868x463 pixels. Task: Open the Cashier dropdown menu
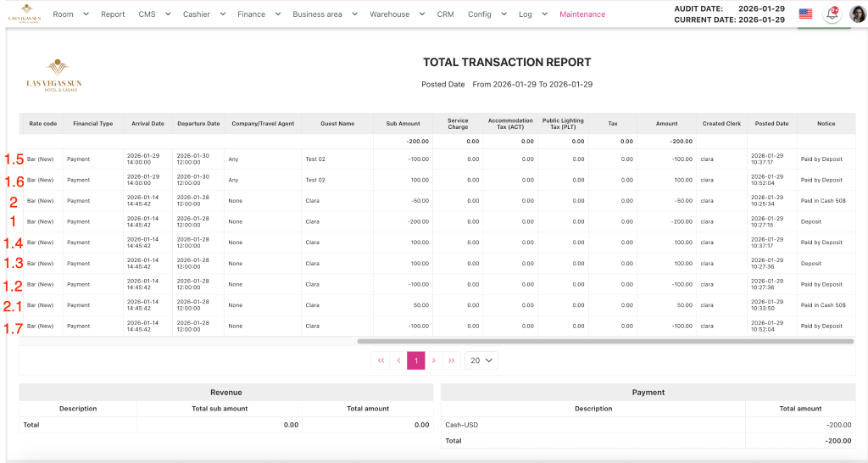204,14
